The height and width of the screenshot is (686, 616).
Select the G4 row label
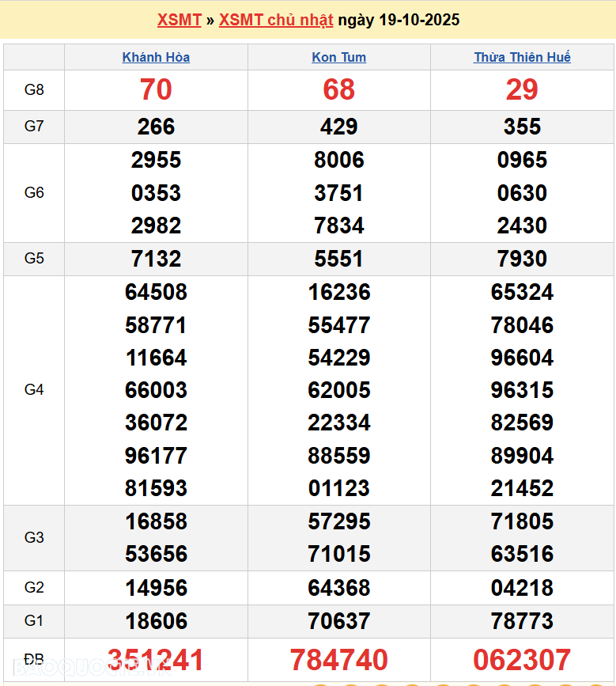[34, 389]
